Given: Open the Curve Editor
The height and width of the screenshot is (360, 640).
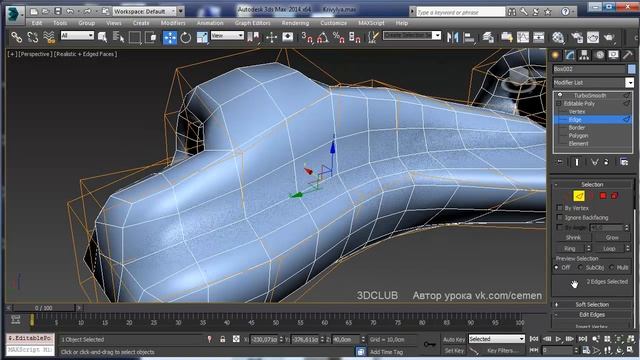Looking at the screenshot, I should pyautogui.click(x=523, y=38).
